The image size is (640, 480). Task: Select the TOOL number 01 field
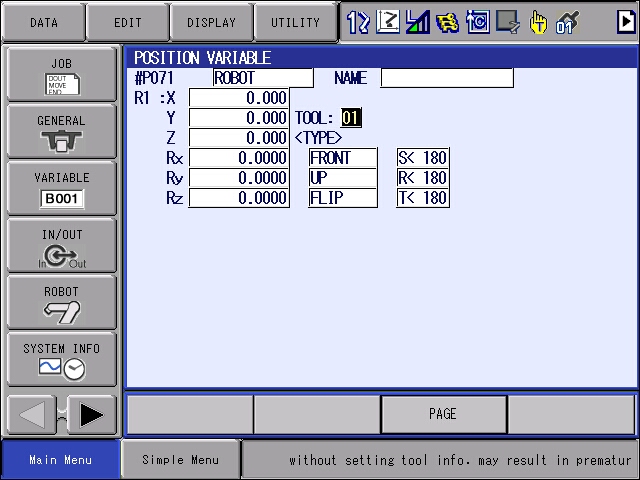[351, 118]
